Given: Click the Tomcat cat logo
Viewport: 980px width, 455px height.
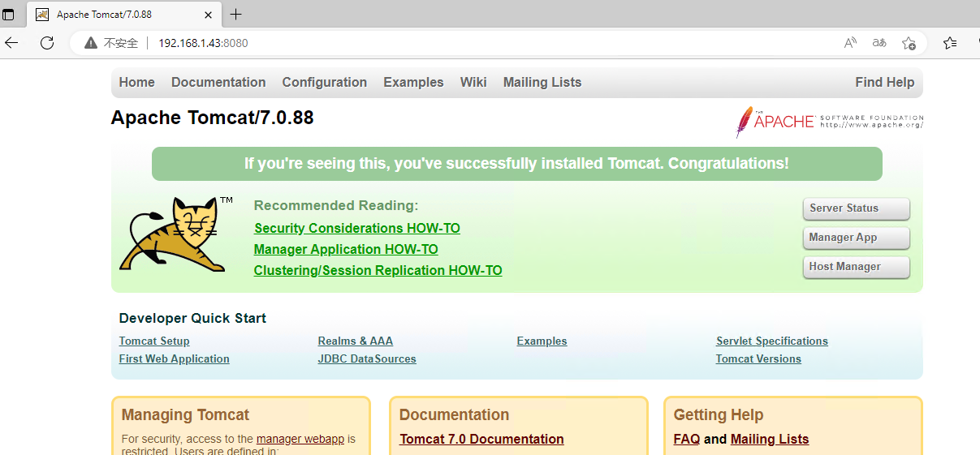Looking at the screenshot, I should click(175, 234).
